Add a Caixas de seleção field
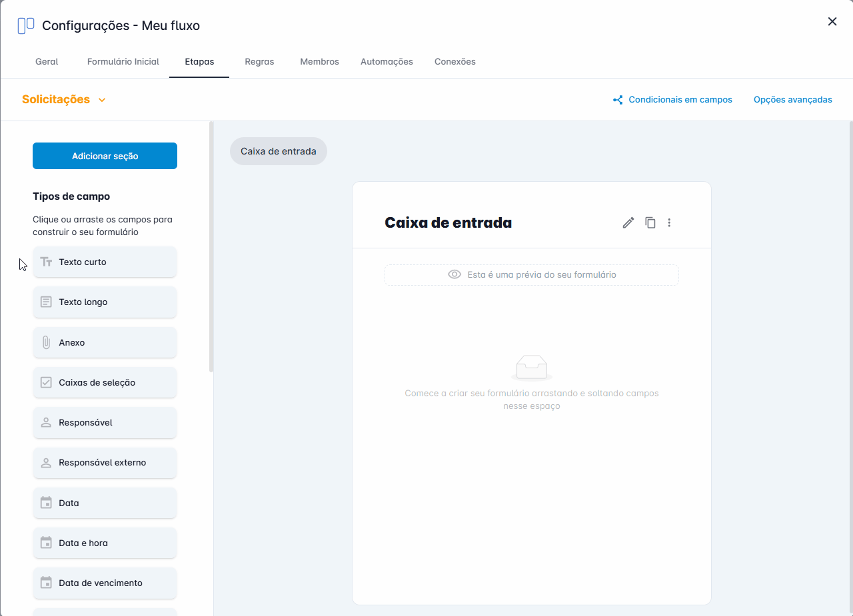This screenshot has width=853, height=616. [x=105, y=382]
